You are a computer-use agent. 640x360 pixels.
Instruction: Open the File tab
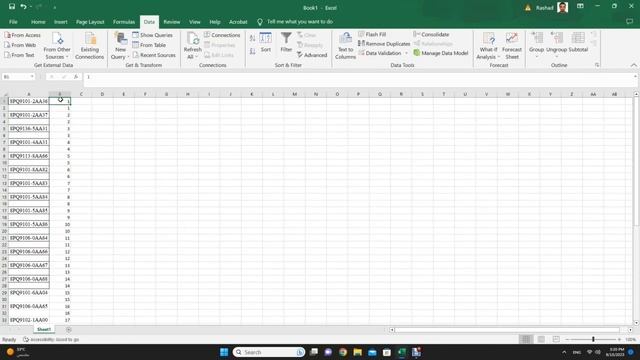point(13,22)
